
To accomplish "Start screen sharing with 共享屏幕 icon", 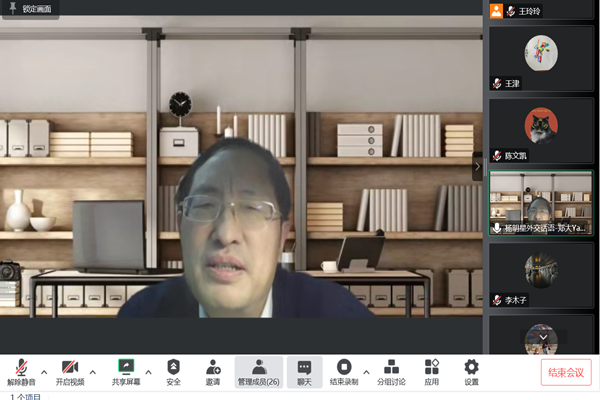I will (x=126, y=371).
